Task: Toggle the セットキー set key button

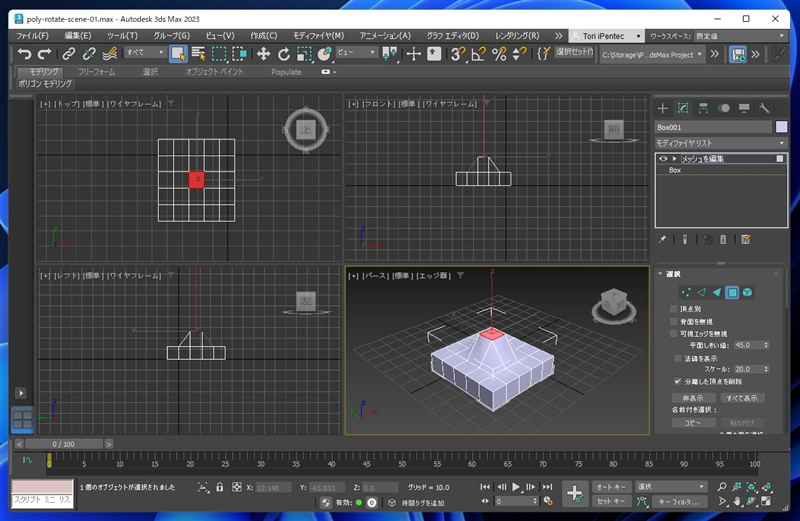Action: tap(611, 501)
